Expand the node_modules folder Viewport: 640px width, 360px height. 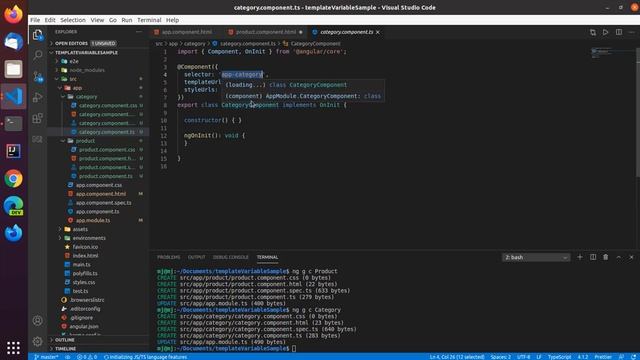(87, 70)
